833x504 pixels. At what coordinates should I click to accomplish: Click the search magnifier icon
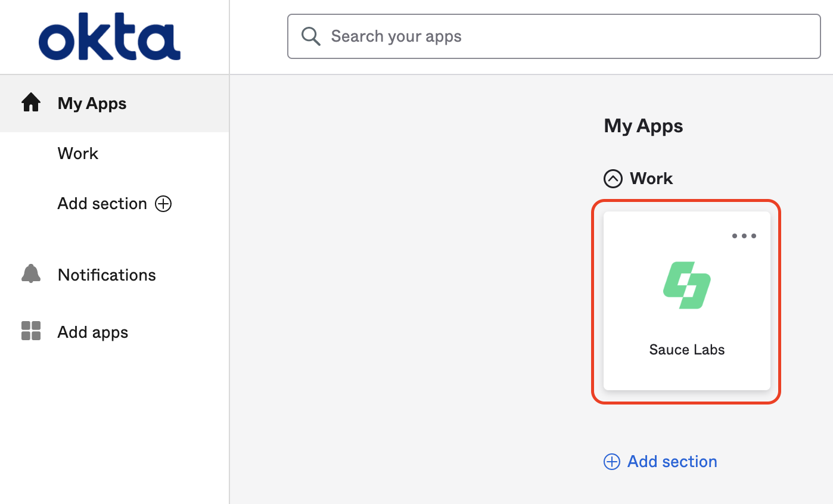[310, 36]
